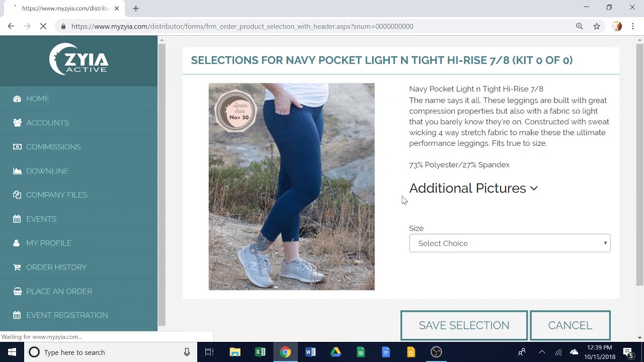644x362 pixels.
Task: Open Google Drive taskbar icon
Action: click(336, 352)
